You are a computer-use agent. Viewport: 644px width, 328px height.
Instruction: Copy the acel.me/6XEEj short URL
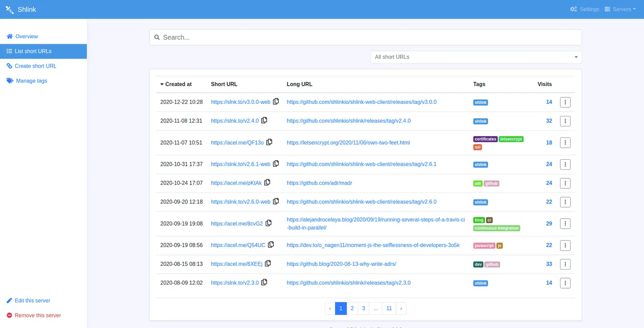268,264
